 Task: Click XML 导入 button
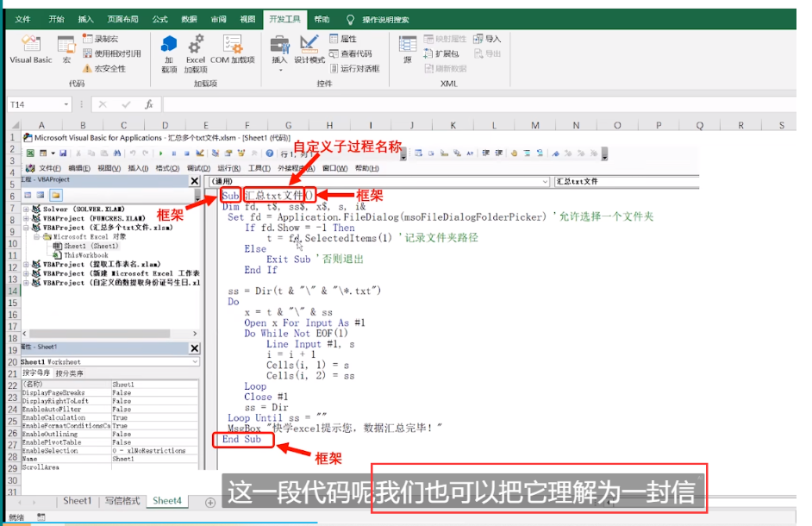click(x=487, y=39)
